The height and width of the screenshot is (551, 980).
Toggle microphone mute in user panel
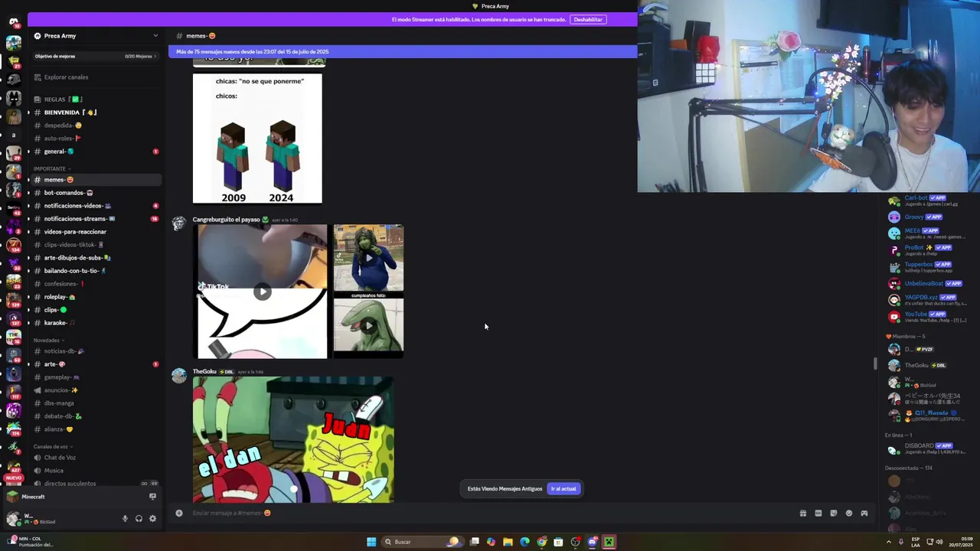pyautogui.click(x=125, y=518)
